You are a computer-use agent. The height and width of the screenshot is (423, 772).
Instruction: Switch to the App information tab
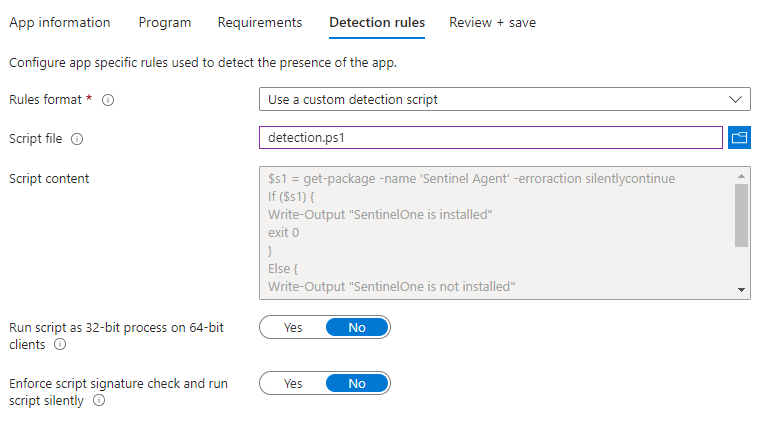point(59,22)
